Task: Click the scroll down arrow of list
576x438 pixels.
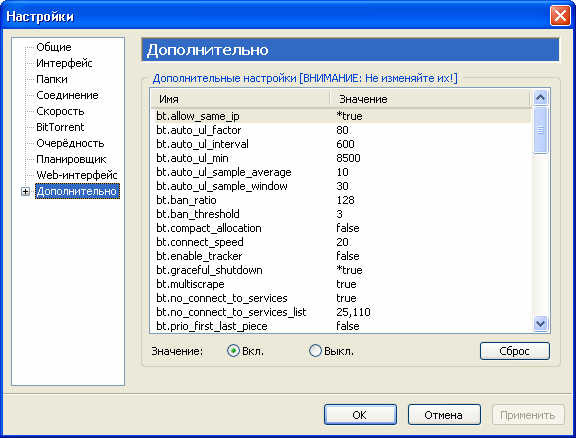Action: (540, 324)
